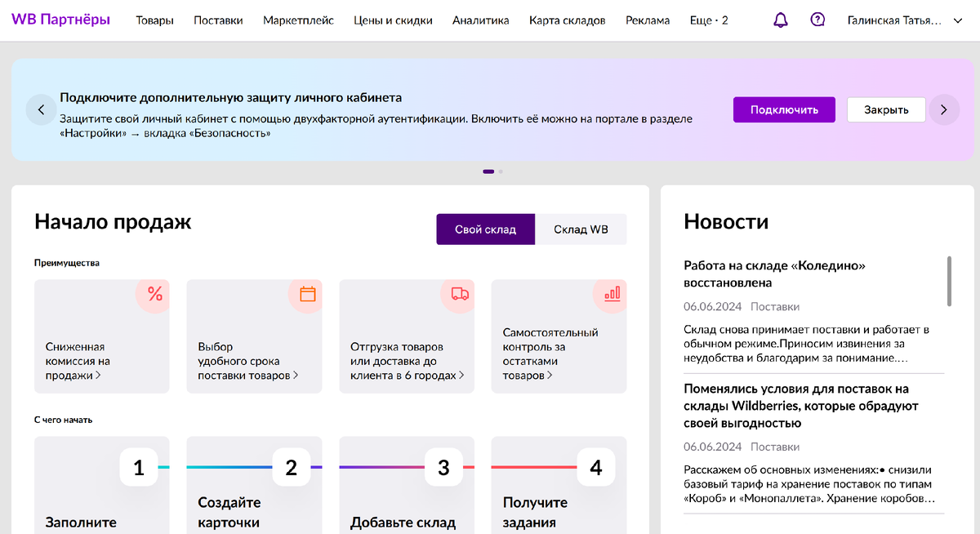Open Отгрузка товаров или доставка до клиента card
Screen dimensions: 980x534
(x=407, y=336)
